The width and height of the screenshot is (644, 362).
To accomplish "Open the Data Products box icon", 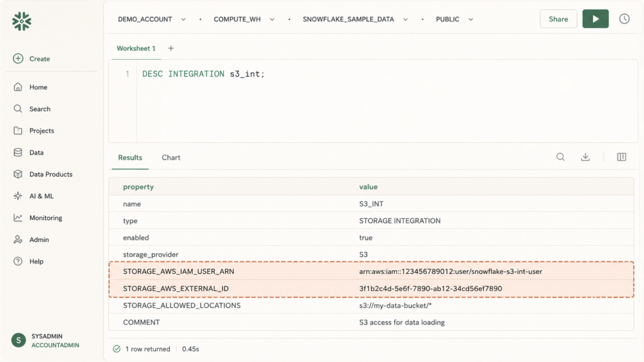I will pos(18,174).
